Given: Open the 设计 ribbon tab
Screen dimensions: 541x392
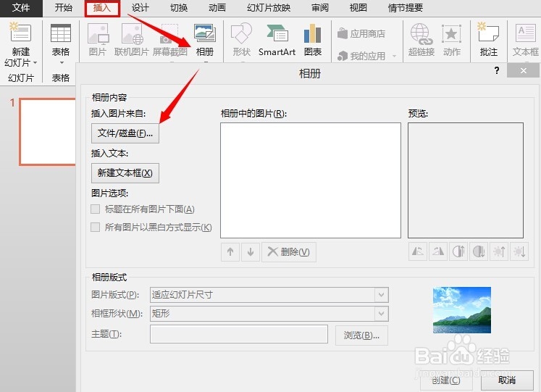Looking at the screenshot, I should pos(140,7).
